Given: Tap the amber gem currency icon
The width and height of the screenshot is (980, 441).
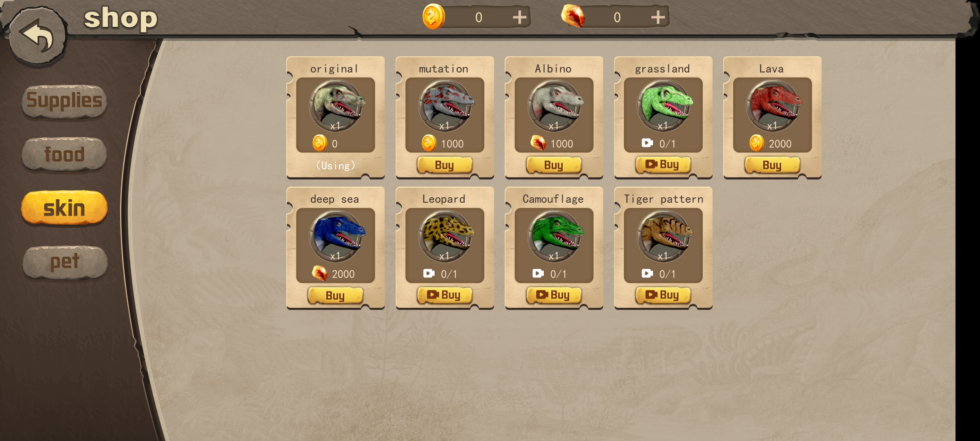Looking at the screenshot, I should 572,16.
